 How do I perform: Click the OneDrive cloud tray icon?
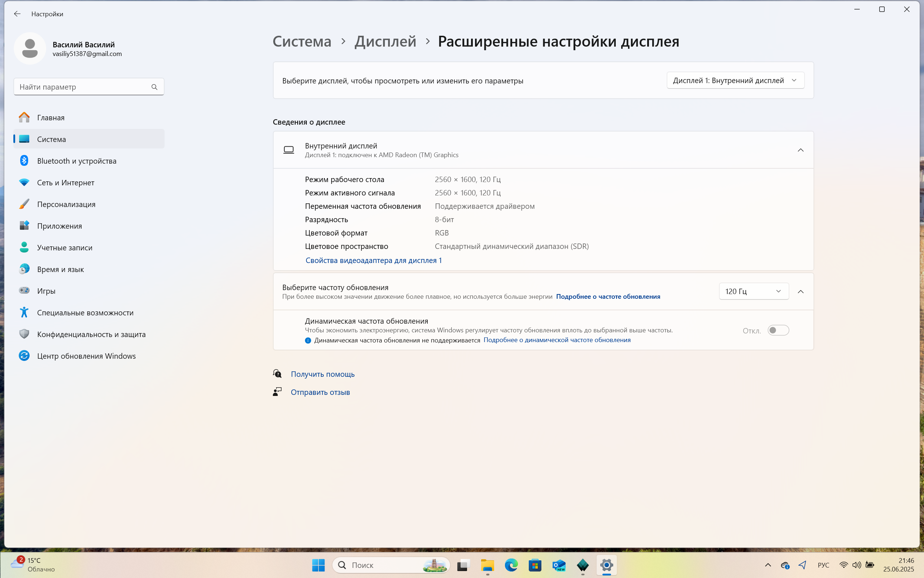pyautogui.click(x=785, y=565)
